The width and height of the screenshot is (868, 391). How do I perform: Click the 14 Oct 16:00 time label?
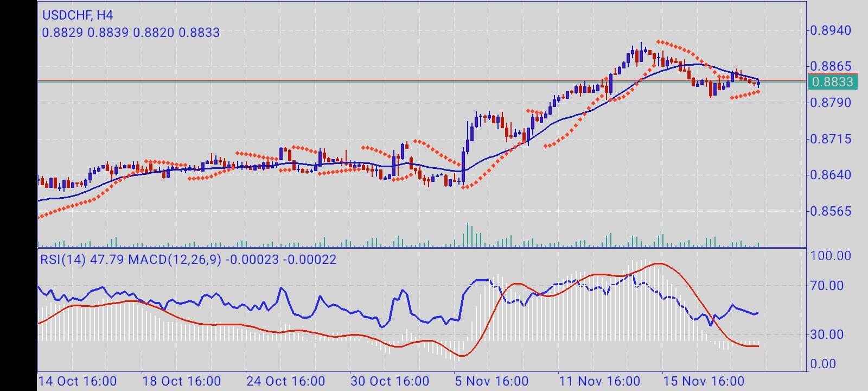click(x=77, y=381)
